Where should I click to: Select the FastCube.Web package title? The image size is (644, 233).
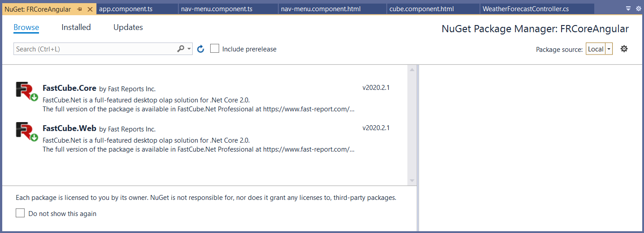pos(69,128)
